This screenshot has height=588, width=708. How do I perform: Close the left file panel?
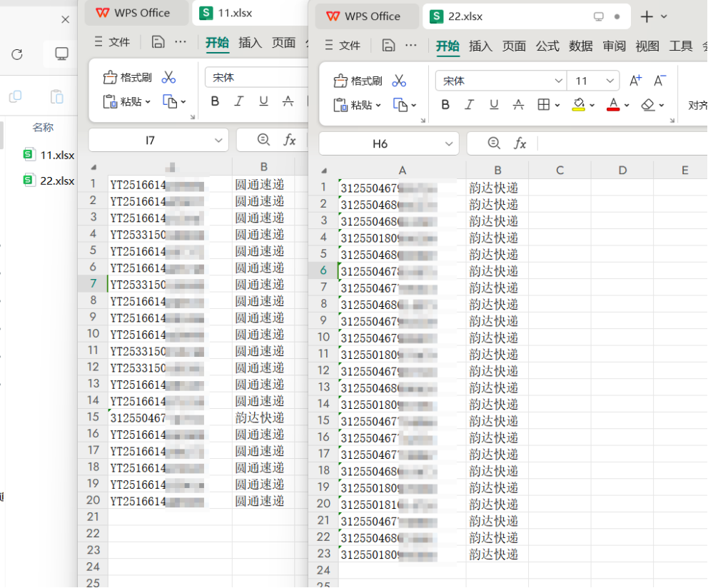[66, 19]
